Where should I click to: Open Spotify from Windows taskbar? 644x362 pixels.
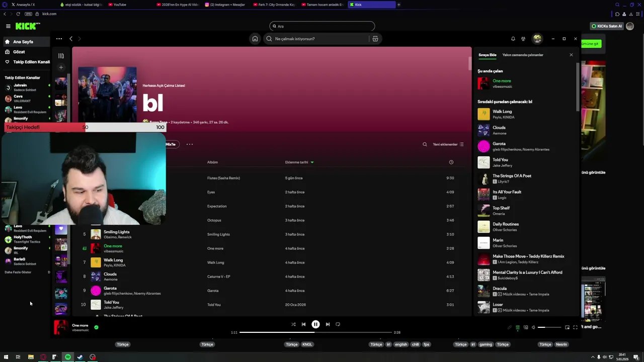[x=67, y=357]
